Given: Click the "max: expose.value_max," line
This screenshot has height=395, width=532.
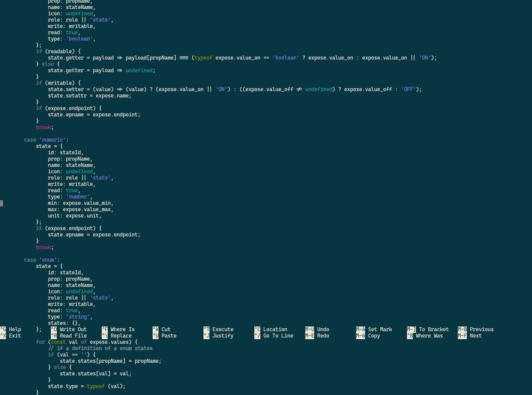Looking at the screenshot, I should 80,209.
